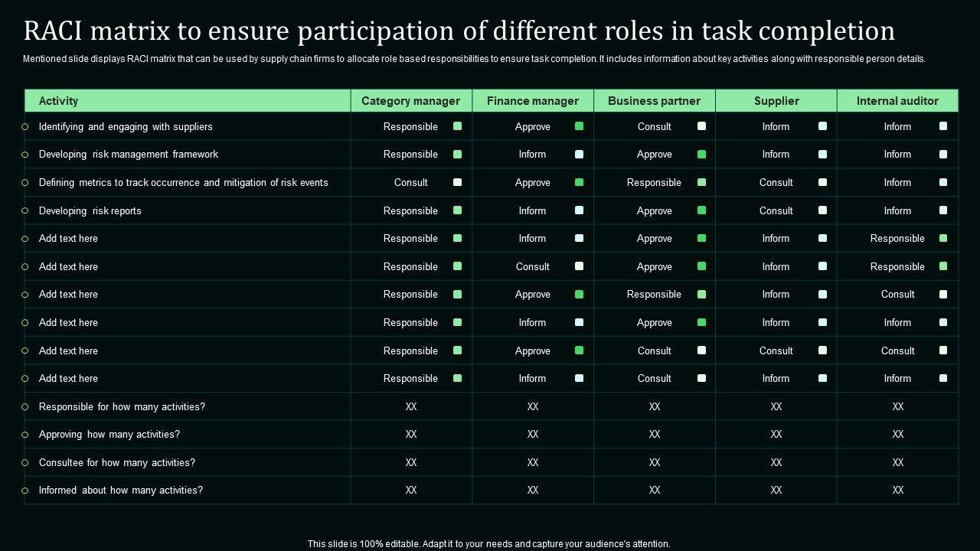Click the Responsible swatch for Developing risk reports under Category manager
The height and width of the screenshot is (551, 980).
tap(458, 210)
